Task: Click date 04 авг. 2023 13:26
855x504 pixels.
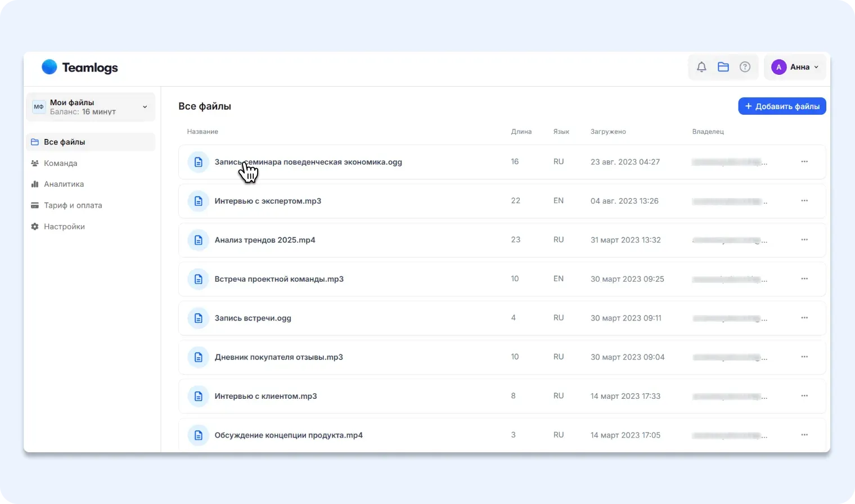Action: pyautogui.click(x=624, y=201)
